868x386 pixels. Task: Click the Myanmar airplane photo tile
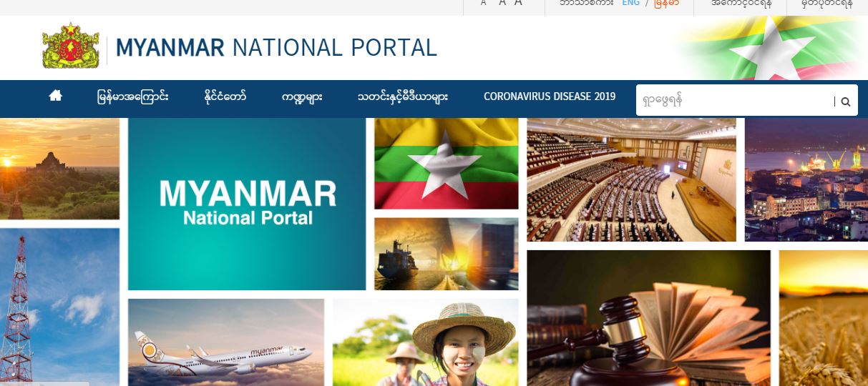[x=225, y=343]
